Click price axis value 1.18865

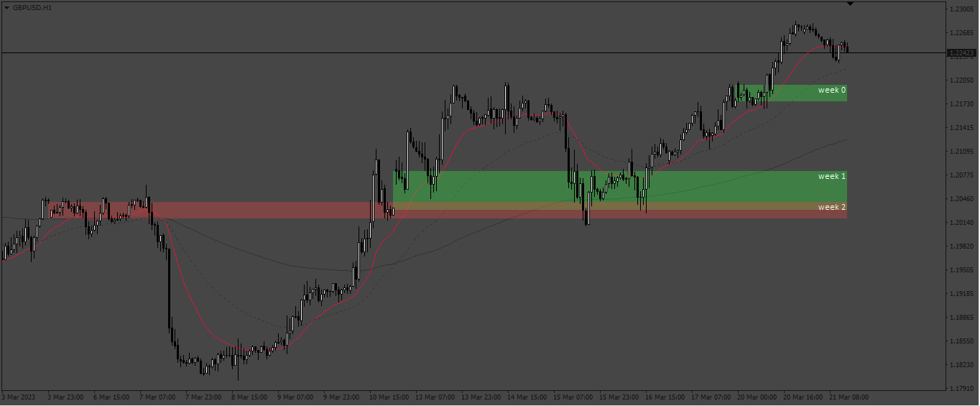961,317
